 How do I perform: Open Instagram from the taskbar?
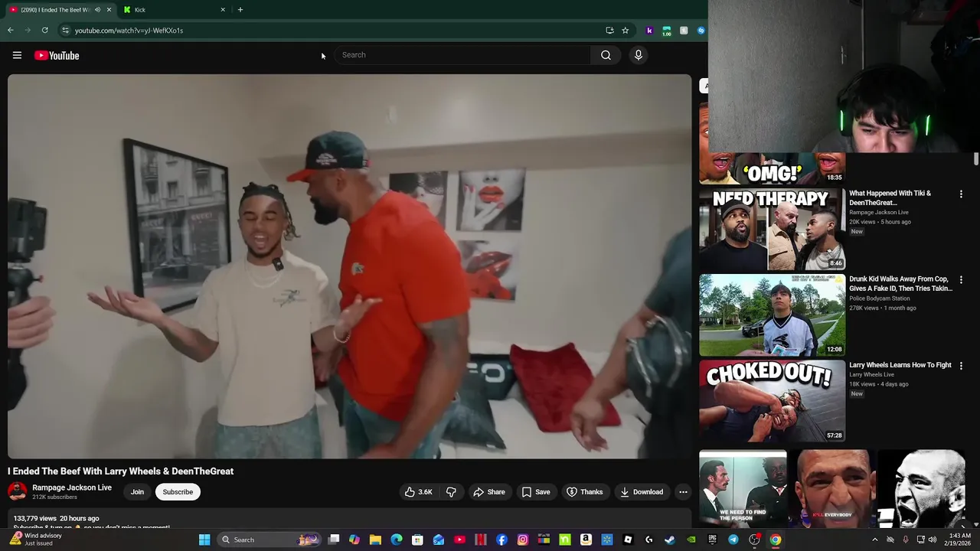tap(523, 540)
